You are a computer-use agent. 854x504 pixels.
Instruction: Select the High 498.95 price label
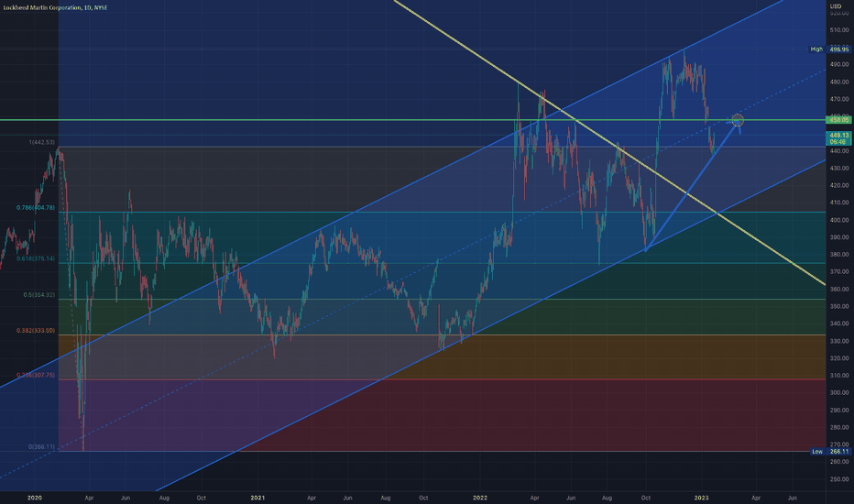click(829, 49)
